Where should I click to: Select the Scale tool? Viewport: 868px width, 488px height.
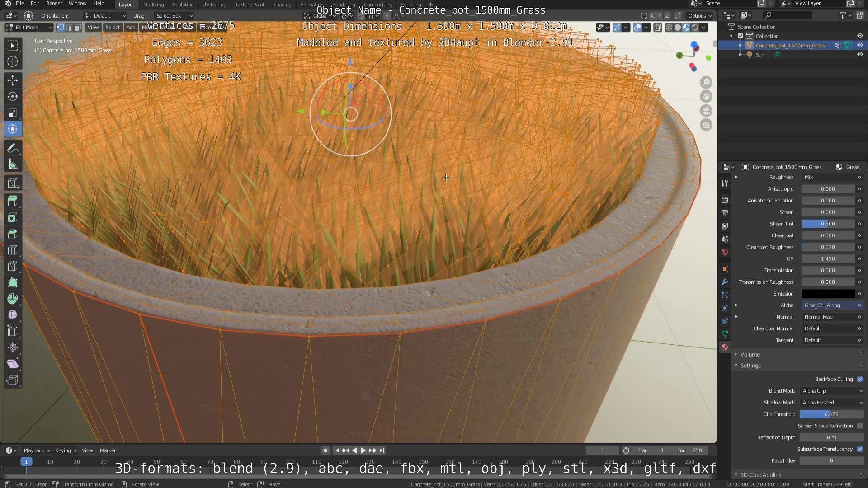[x=13, y=113]
